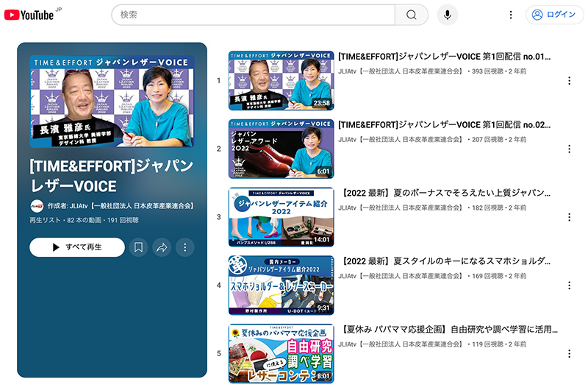Image resolution: width=588 pixels, height=390 pixels.
Task: Click the 393 回視聴 view count text
Action: (487, 71)
